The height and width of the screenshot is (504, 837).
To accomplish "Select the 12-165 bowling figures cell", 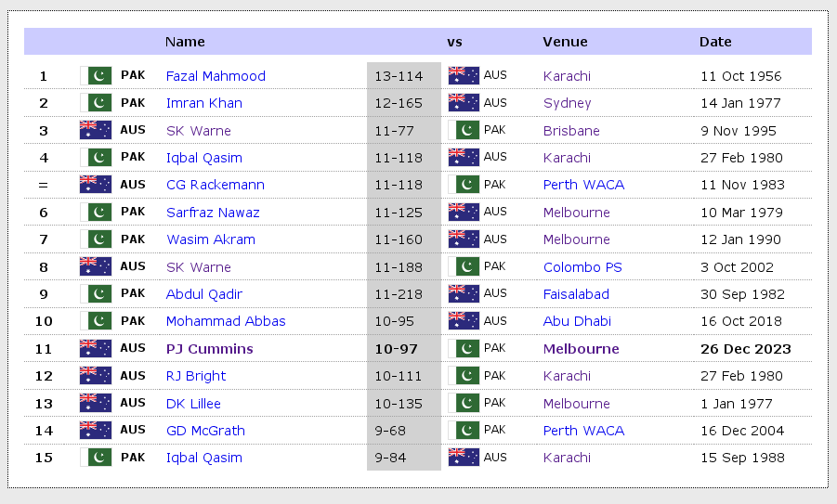I will pos(404,103).
